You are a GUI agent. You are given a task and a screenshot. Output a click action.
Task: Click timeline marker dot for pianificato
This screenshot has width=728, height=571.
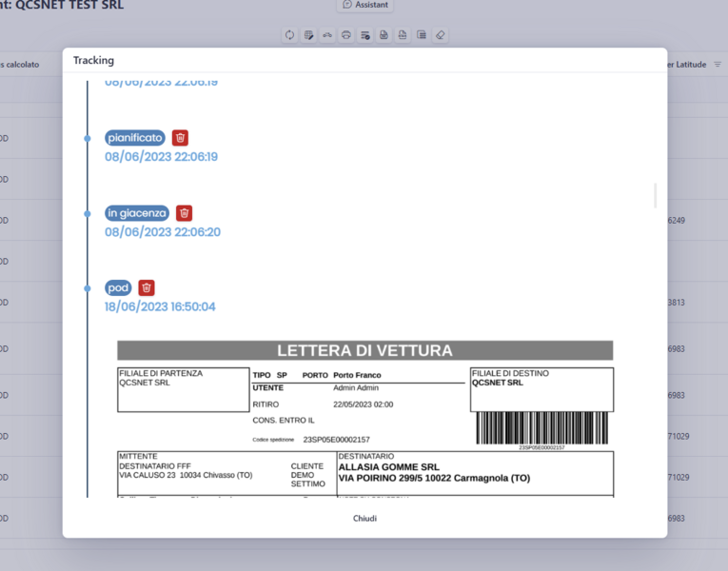click(88, 138)
